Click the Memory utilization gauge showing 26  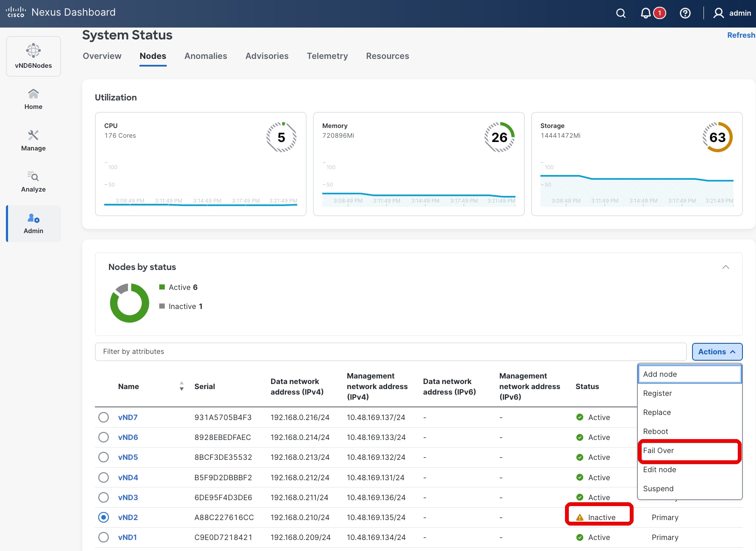coord(499,137)
